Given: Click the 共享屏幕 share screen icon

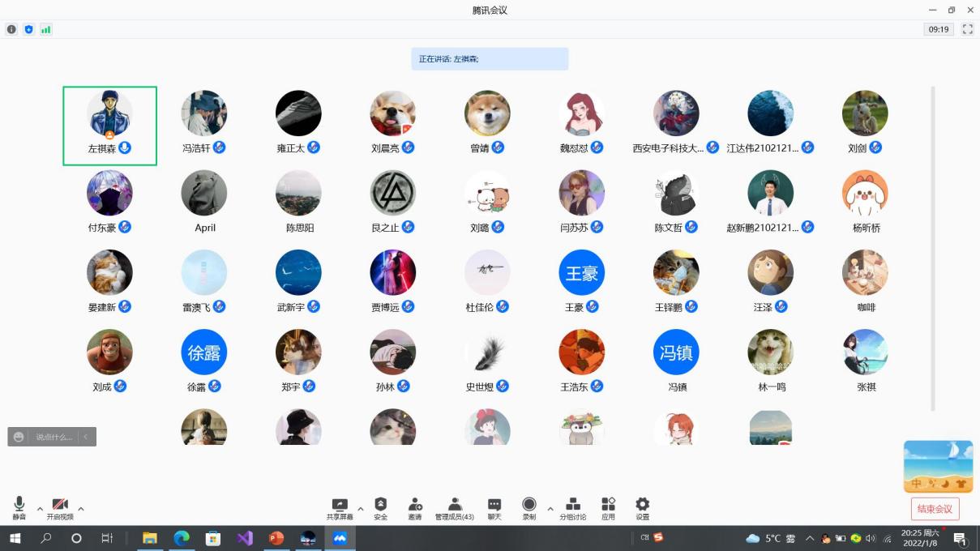Looking at the screenshot, I should pyautogui.click(x=340, y=508).
